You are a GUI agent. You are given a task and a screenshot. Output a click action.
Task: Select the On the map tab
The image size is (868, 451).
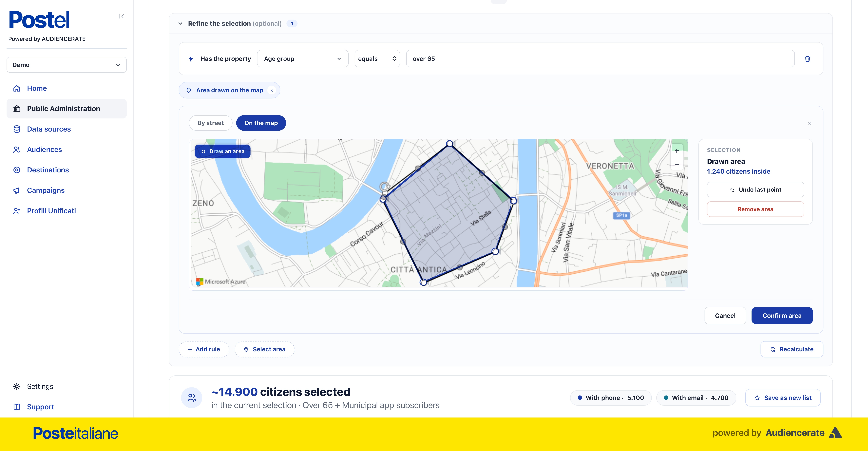coord(261,123)
